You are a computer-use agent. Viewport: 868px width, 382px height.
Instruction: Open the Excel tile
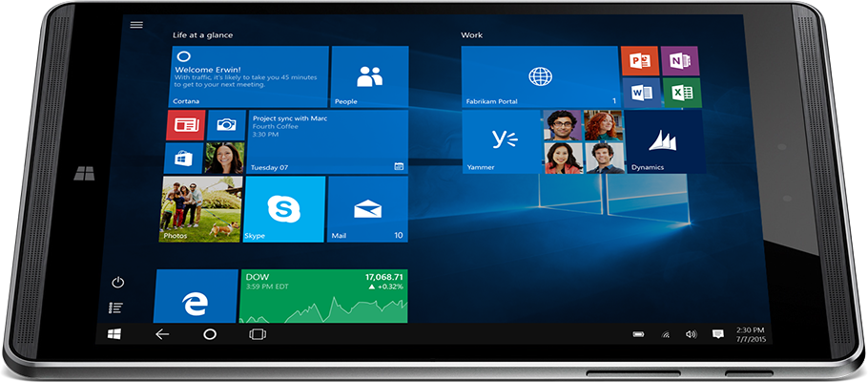[682, 93]
